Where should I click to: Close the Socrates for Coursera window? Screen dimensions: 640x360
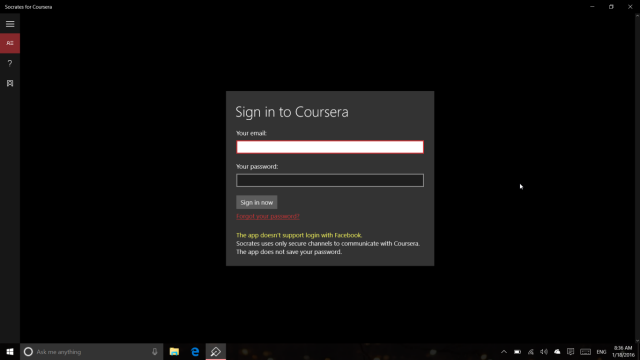point(630,7)
